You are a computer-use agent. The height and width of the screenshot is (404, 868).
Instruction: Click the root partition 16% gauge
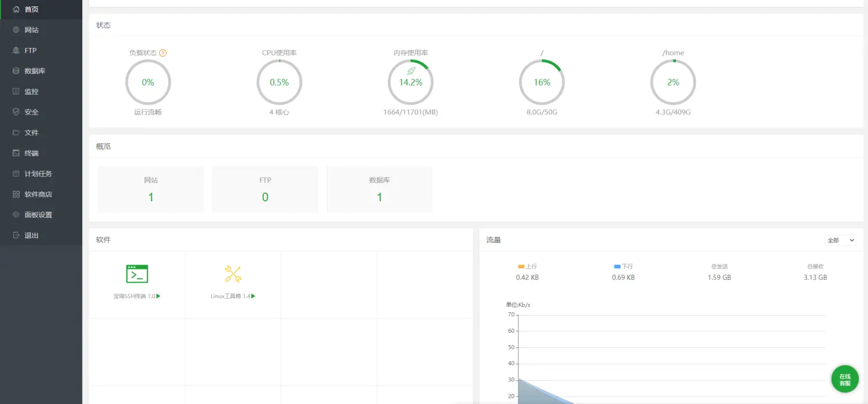[x=542, y=82]
